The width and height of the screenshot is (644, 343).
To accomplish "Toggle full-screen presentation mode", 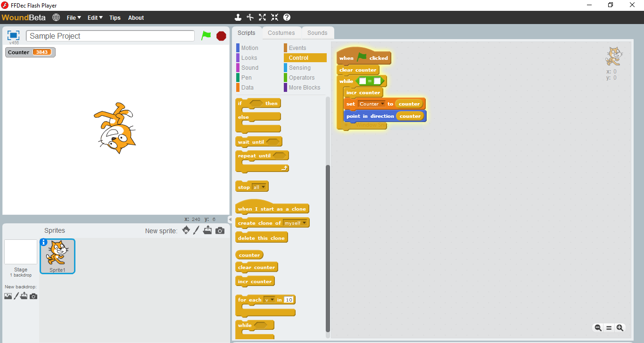I will pos(13,35).
